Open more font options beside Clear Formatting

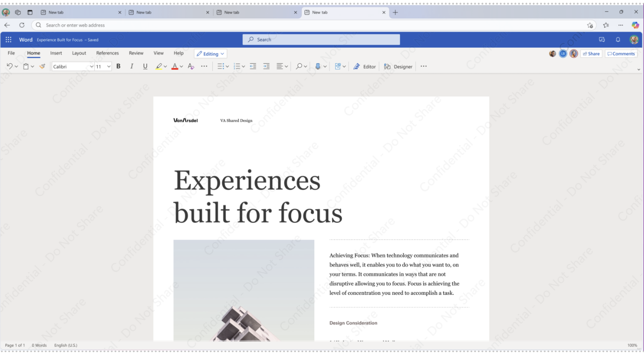[204, 66]
